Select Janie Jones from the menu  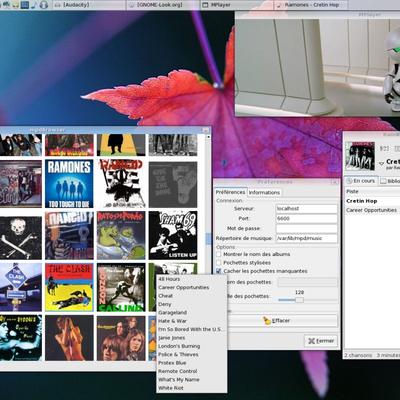[x=192, y=338]
